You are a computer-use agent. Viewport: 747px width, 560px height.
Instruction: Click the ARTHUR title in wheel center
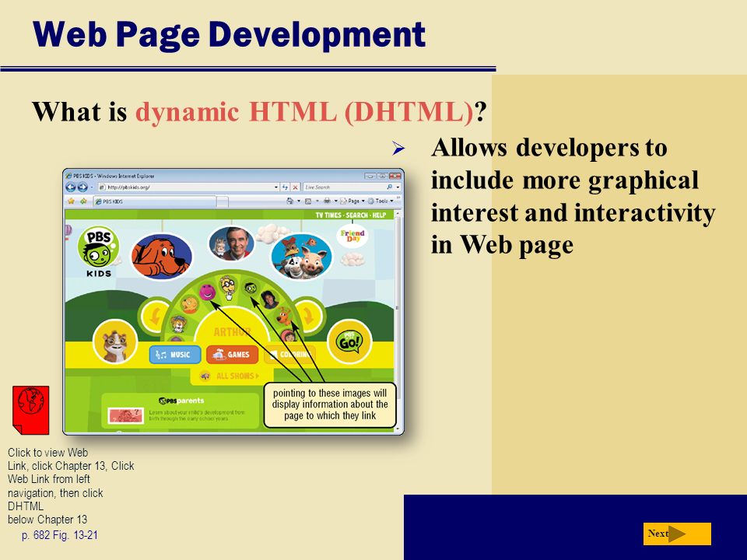pyautogui.click(x=232, y=332)
